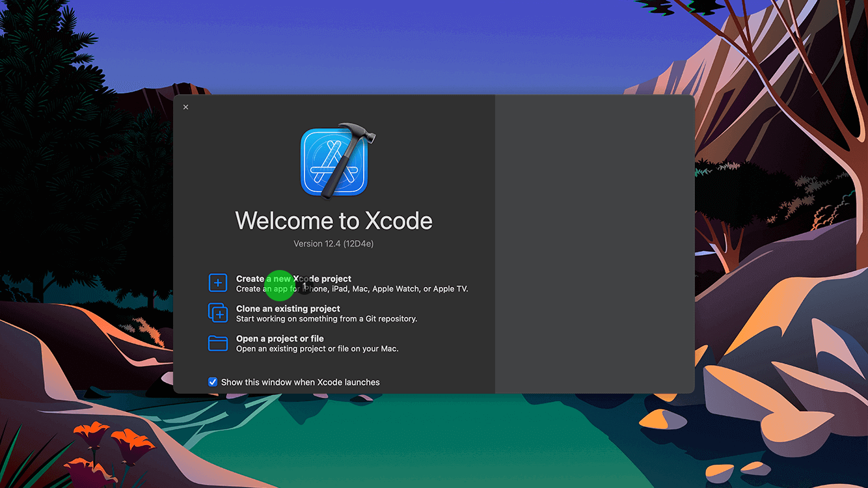Click 'Start working on something from a Git repository.'
868x488 pixels.
coord(327,319)
